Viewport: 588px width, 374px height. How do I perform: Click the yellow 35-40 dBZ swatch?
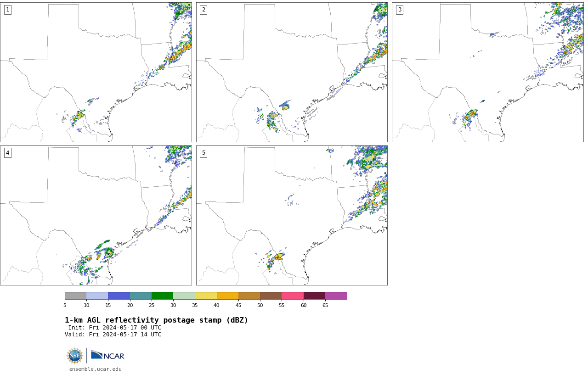point(206,296)
